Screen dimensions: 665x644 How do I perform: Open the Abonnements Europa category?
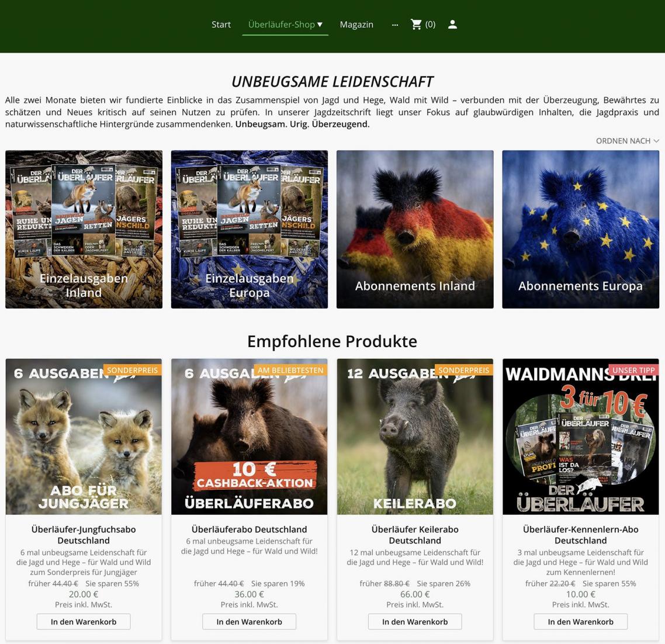point(580,229)
